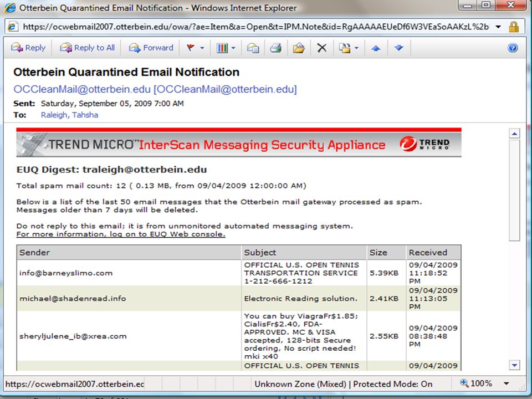Screen dimensions: 532x399
Task: Move message using folder icon
Action: [299, 48]
